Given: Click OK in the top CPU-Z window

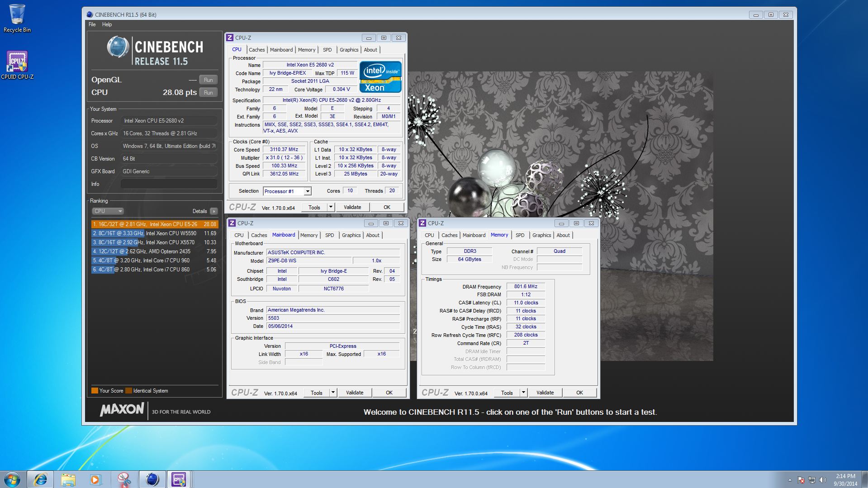Looking at the screenshot, I should pos(387,207).
